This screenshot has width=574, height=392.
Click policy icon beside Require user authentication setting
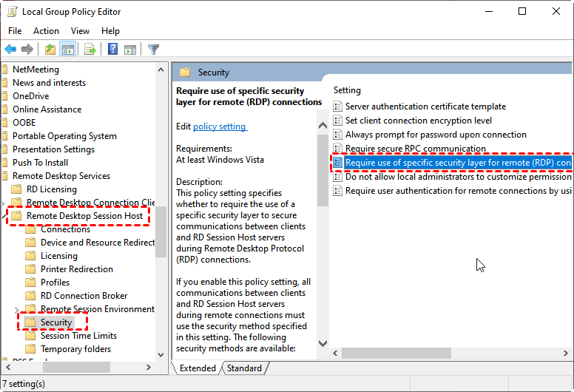tap(337, 191)
